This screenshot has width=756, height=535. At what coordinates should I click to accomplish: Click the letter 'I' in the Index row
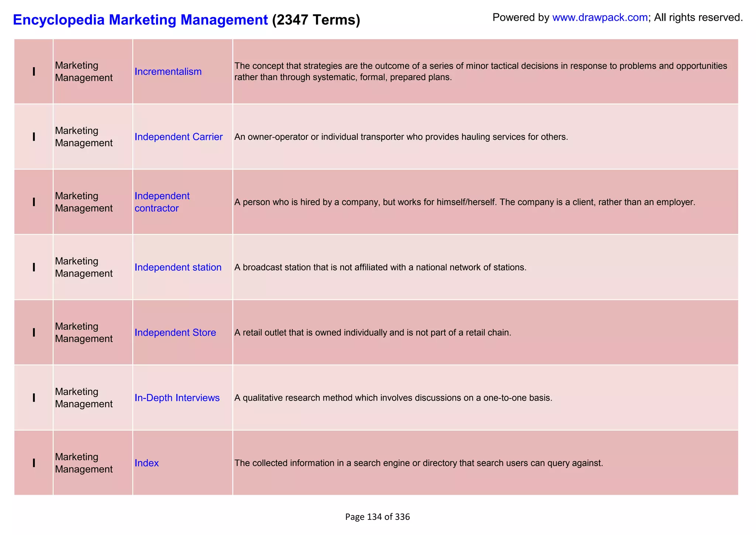pyautogui.click(x=34, y=463)
